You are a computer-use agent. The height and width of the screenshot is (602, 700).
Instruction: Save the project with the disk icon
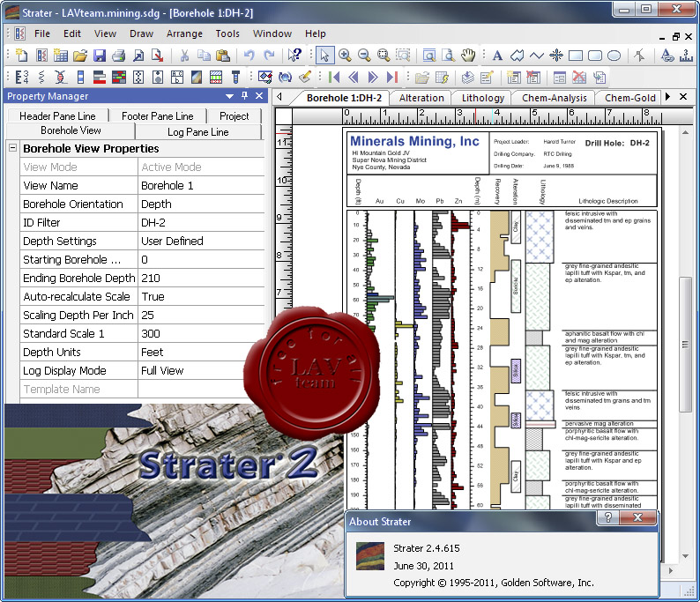99,56
